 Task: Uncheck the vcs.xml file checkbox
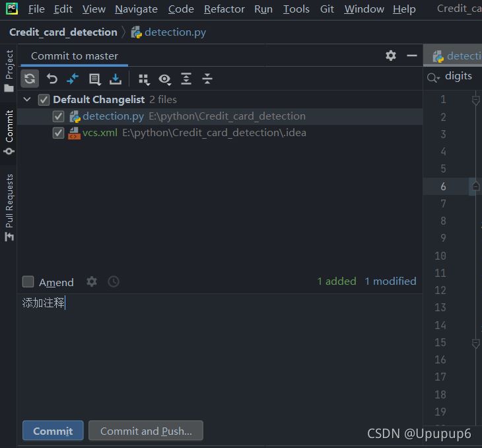tap(58, 133)
